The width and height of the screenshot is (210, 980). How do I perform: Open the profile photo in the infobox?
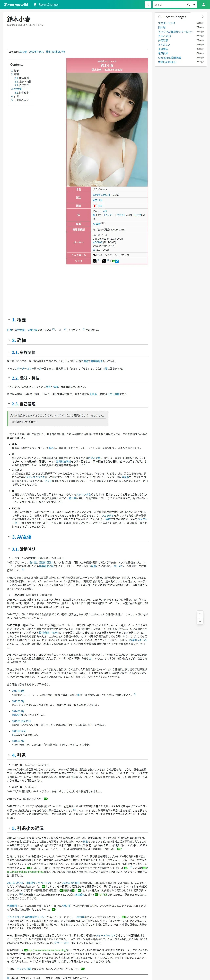click(107, 129)
